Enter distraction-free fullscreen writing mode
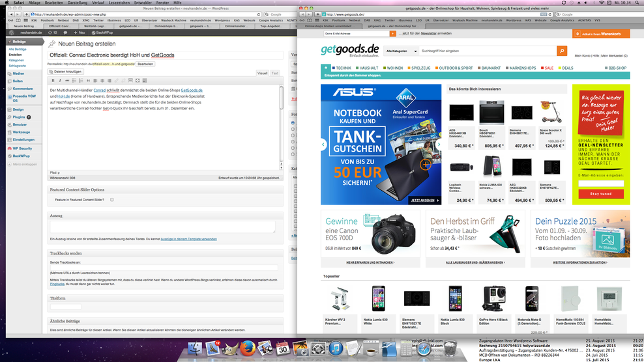This screenshot has height=362, width=644. point(137,81)
